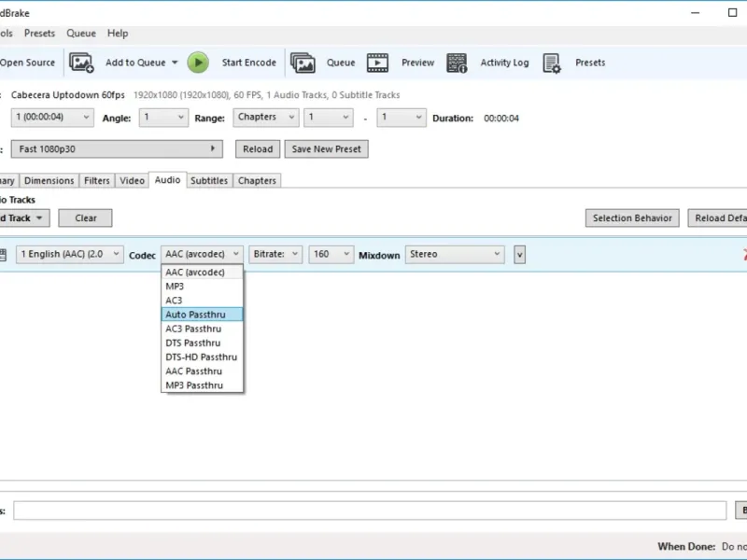Switch to the Subtitles tab
747x560 pixels.
coord(208,180)
